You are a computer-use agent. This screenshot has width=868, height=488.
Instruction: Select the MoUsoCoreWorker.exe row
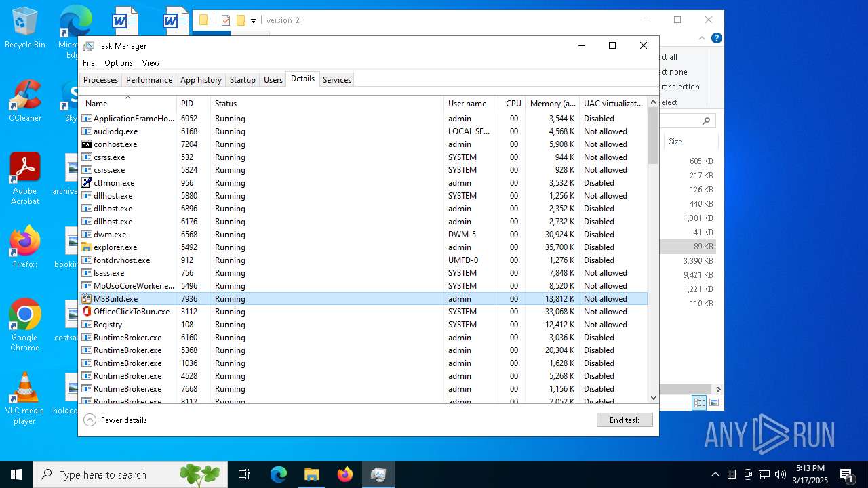363,286
